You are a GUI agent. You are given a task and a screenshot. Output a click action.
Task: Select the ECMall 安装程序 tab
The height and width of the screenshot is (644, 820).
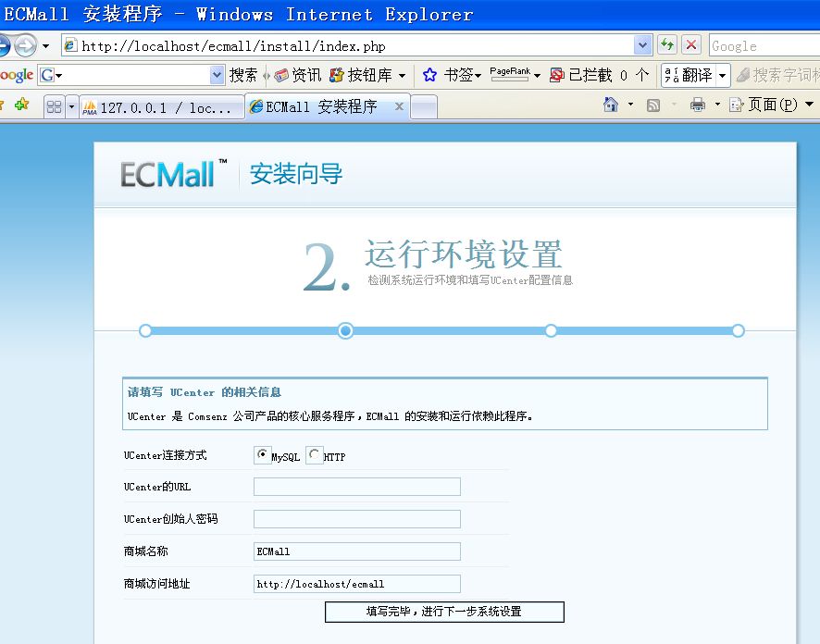pyautogui.click(x=328, y=106)
